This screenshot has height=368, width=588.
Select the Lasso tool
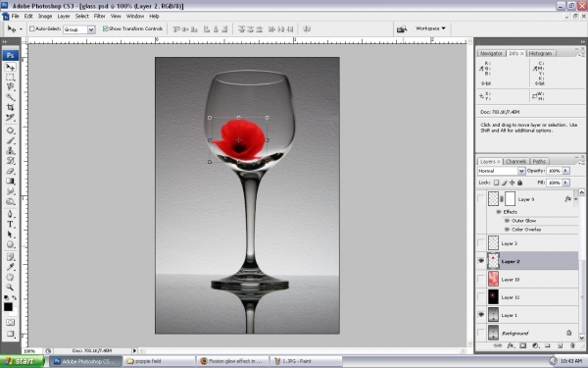point(10,87)
